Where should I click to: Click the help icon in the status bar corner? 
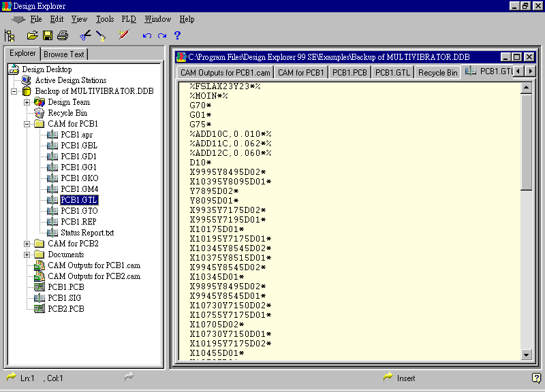(x=537, y=378)
